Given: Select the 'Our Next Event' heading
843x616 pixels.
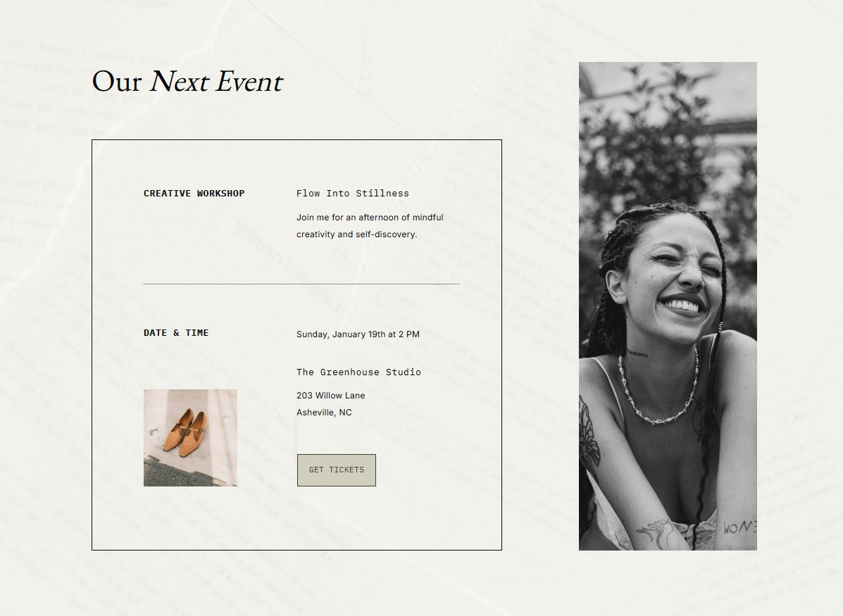Looking at the screenshot, I should point(187,82).
